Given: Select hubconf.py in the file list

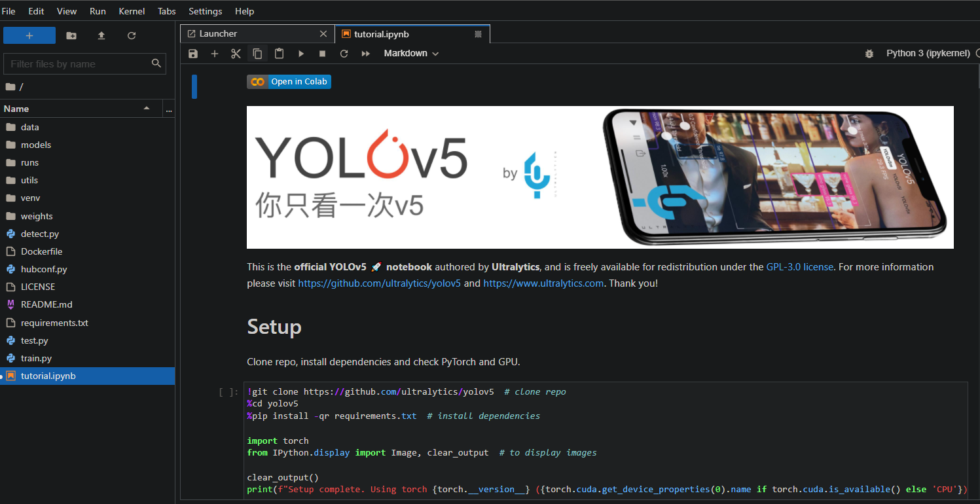Looking at the screenshot, I should tap(87, 269).
